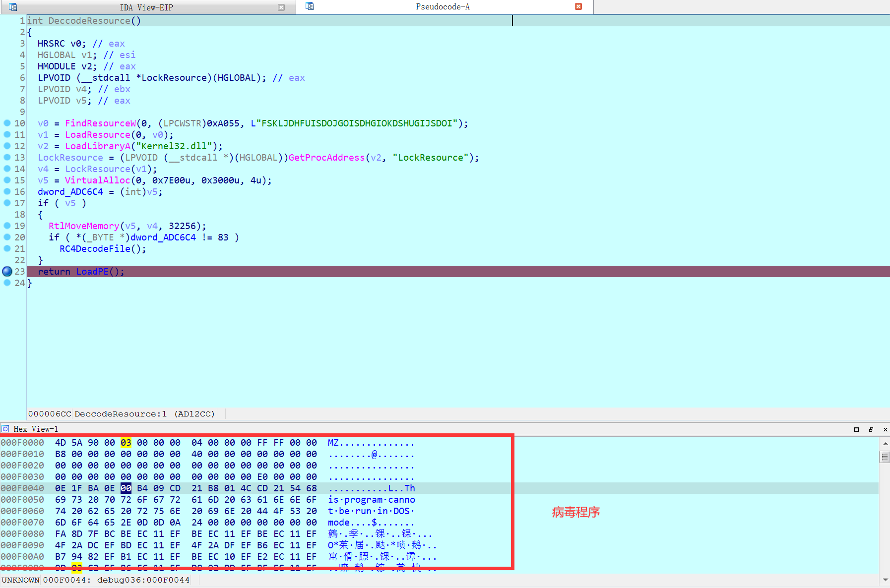Maximize the Hex View-1 panel
The height and width of the screenshot is (588, 890).
[x=856, y=429]
